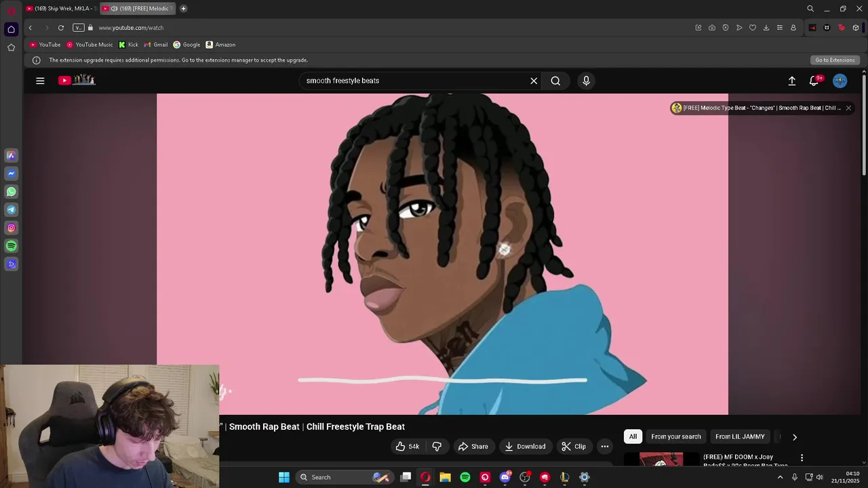The width and height of the screenshot is (868, 488).
Task: Show site security lock info
Action: (90, 28)
